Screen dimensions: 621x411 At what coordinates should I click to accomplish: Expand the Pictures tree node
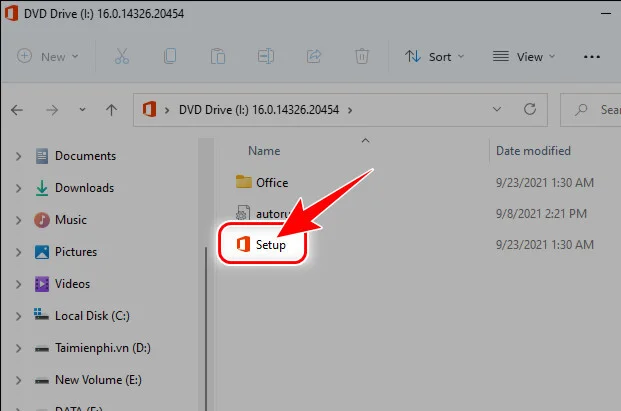(18, 252)
